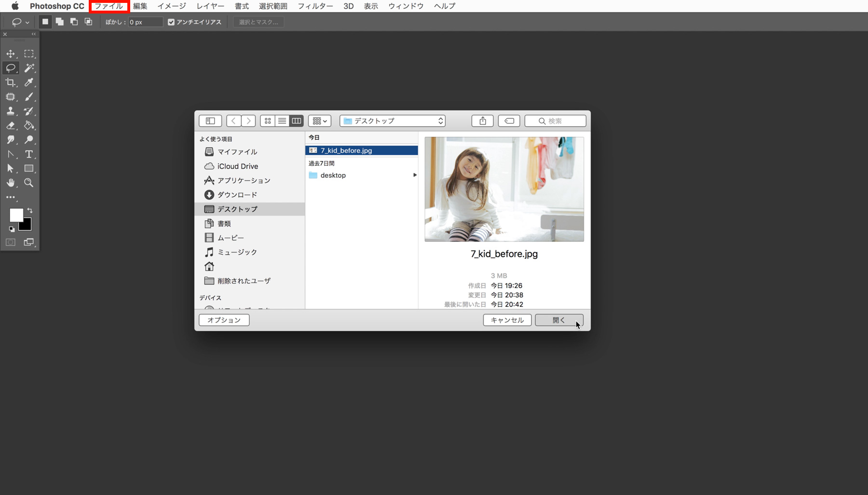Open the デスクトップ location dropdown

click(x=393, y=121)
